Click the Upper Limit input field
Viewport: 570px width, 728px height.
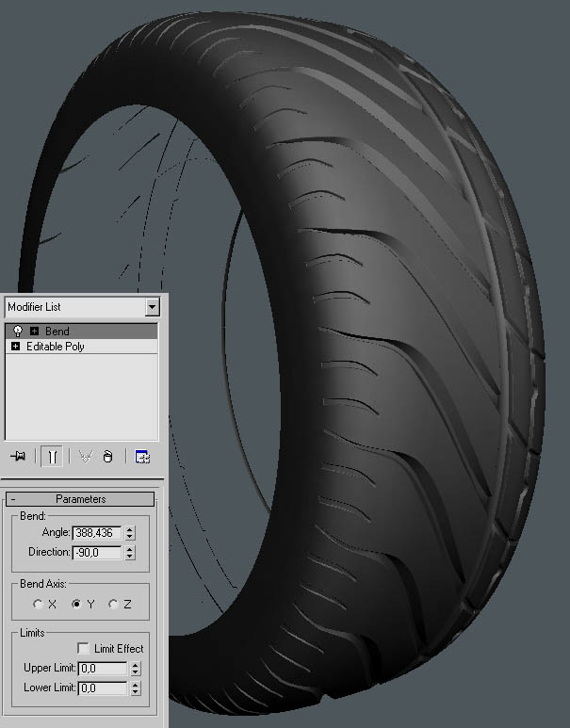coord(102,669)
